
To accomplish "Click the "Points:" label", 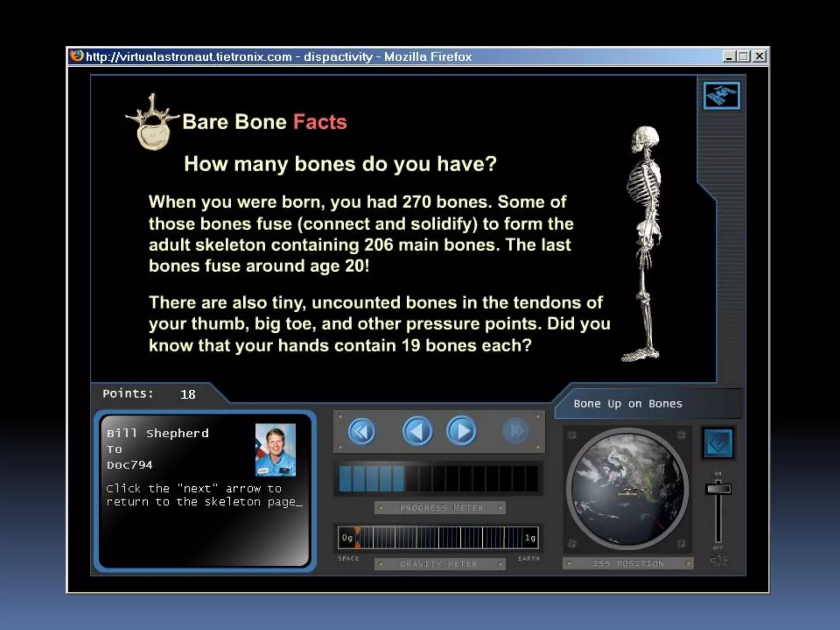I will [128, 394].
